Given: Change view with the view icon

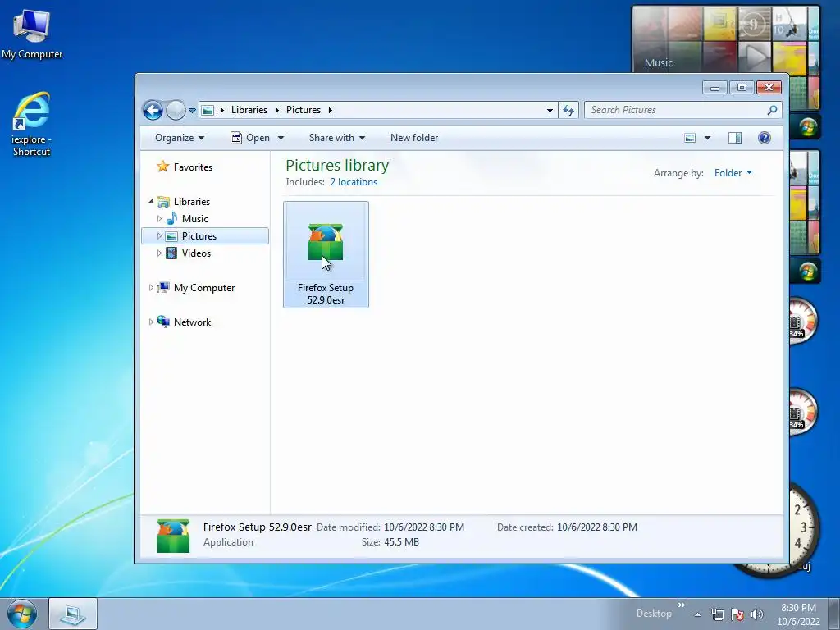Looking at the screenshot, I should coord(690,138).
